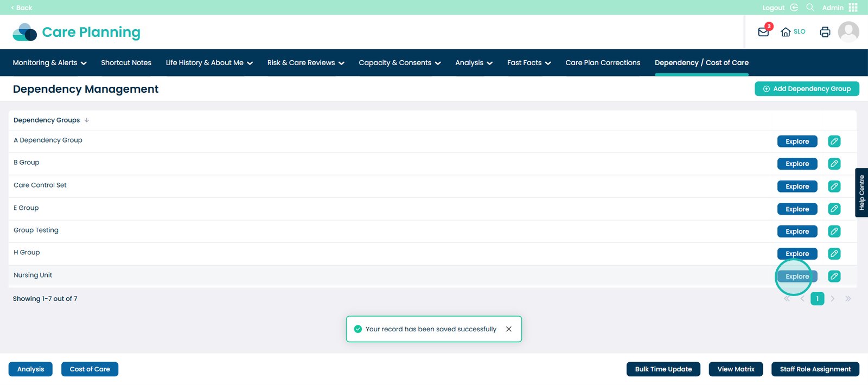Open the Shortcut Notes tab
The height and width of the screenshot is (385, 868).
126,63
